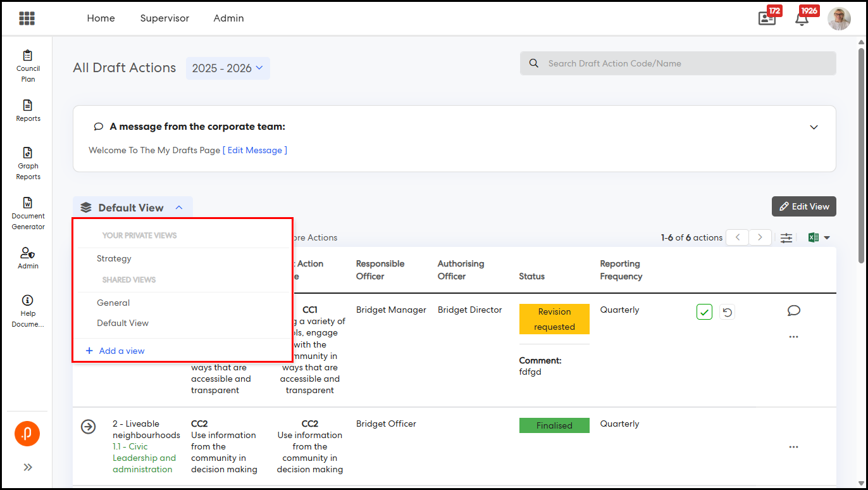Click the Edit View button

(x=803, y=206)
